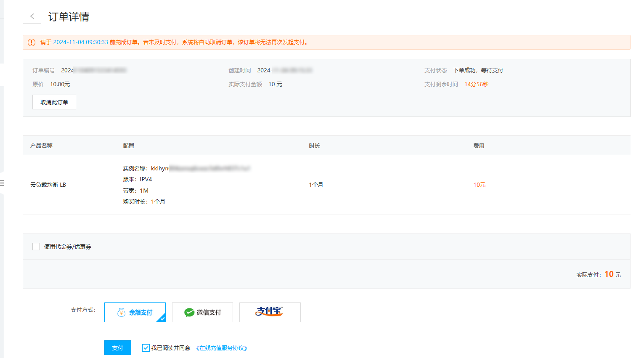Viewport: 644px width, 358px height.
Task: Click the back arrow beside 订单详情
Action: pyautogui.click(x=32, y=16)
